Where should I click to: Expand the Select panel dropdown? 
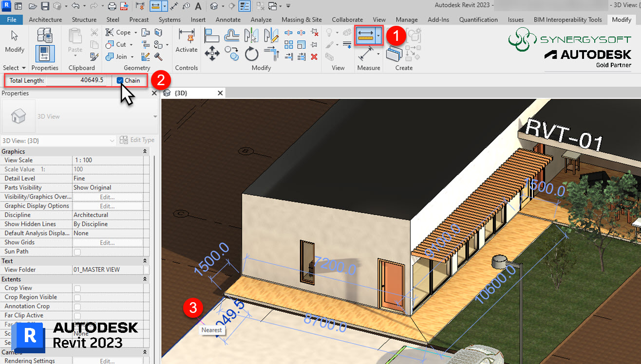pos(23,68)
